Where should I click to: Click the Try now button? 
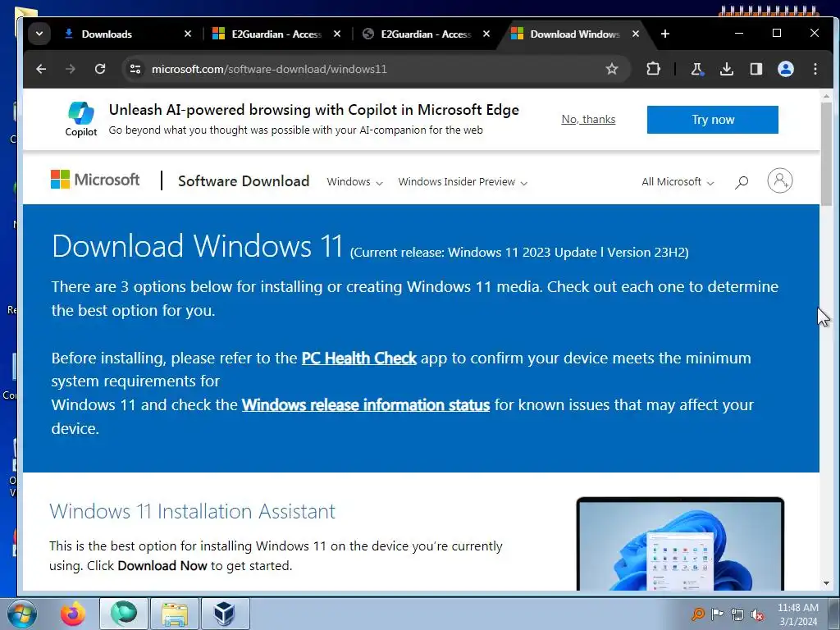point(713,120)
